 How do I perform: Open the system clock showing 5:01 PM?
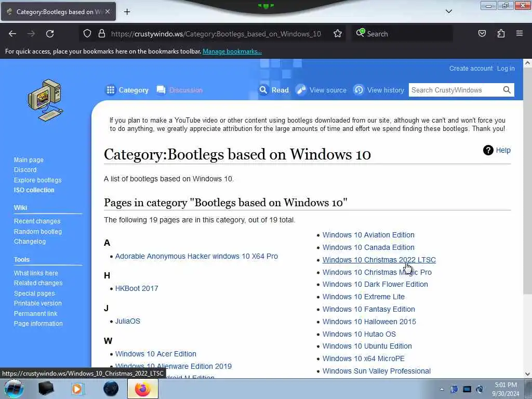506,389
